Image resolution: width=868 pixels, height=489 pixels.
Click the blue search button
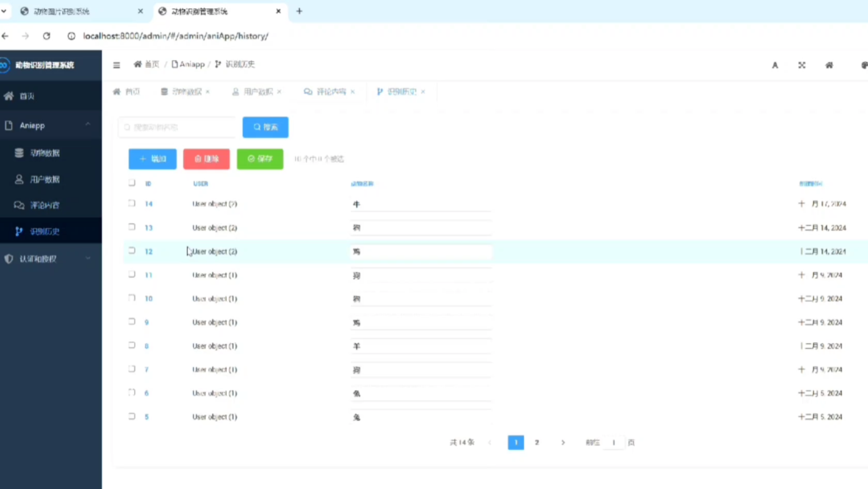[x=265, y=127]
